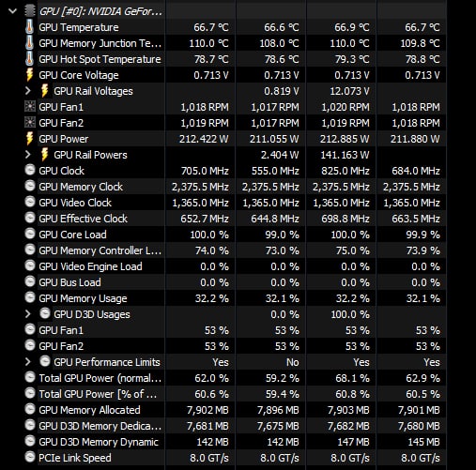Click gauge icon beside GPU Performance Limits
The height and width of the screenshot is (470, 476).
coord(45,361)
